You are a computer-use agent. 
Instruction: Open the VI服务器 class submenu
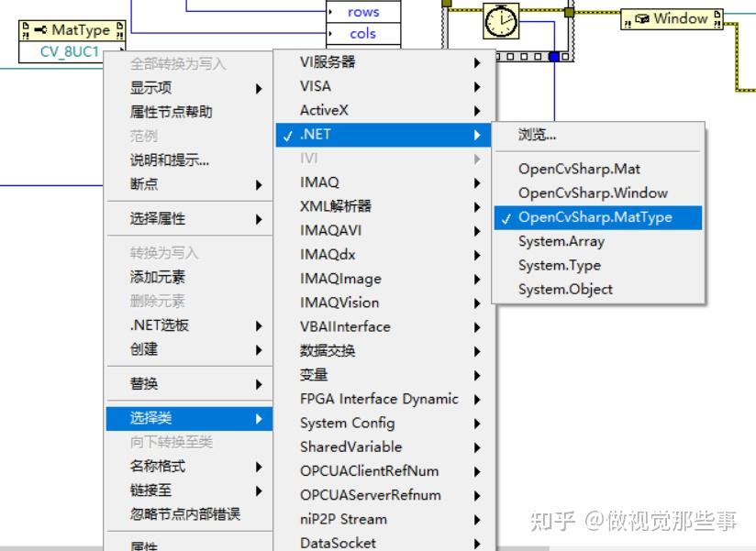(384, 62)
